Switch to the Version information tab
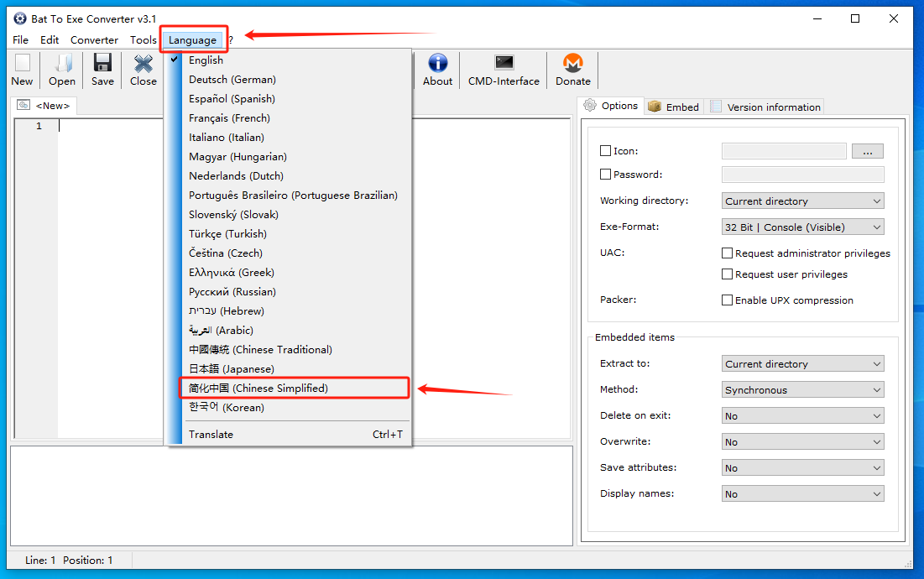This screenshot has width=924, height=579. click(765, 107)
